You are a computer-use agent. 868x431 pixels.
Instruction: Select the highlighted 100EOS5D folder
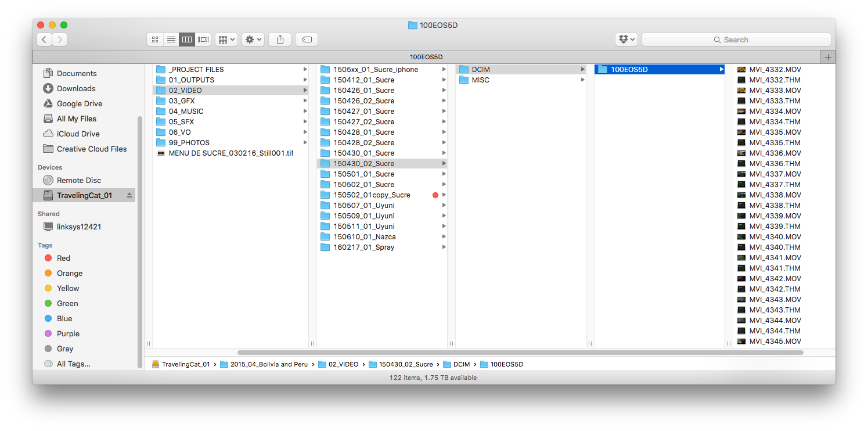[x=660, y=69]
